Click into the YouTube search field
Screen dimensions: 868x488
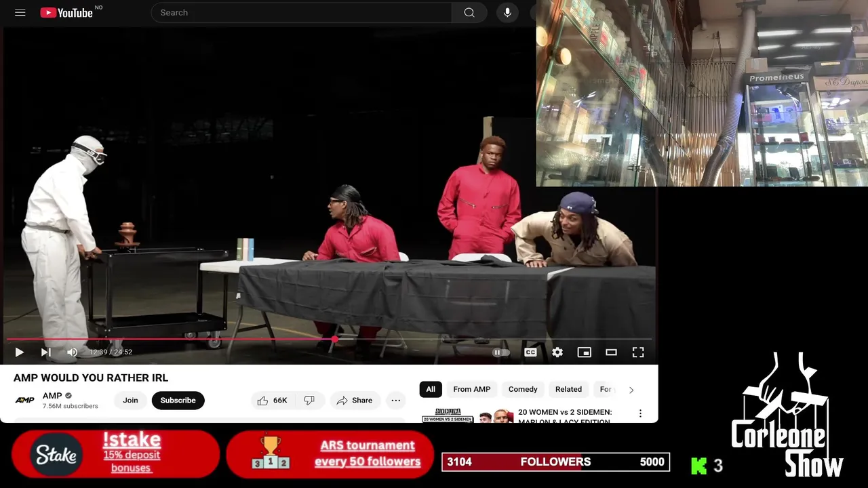(301, 13)
